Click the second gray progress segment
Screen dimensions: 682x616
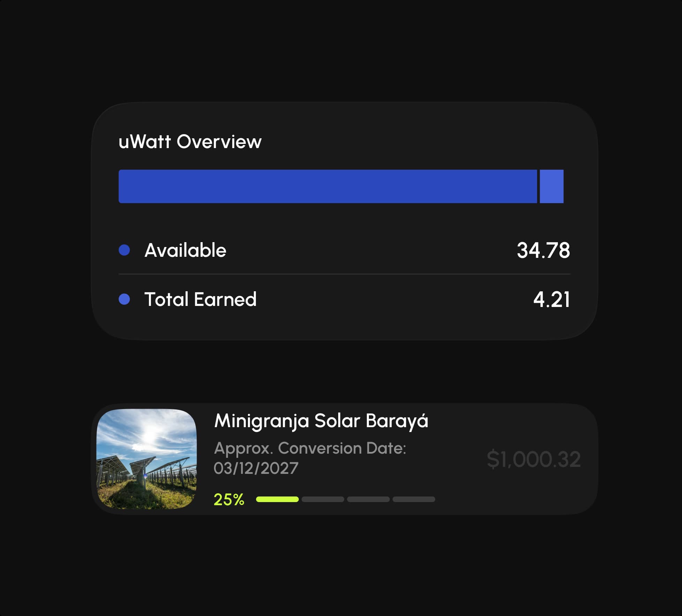[323, 499]
